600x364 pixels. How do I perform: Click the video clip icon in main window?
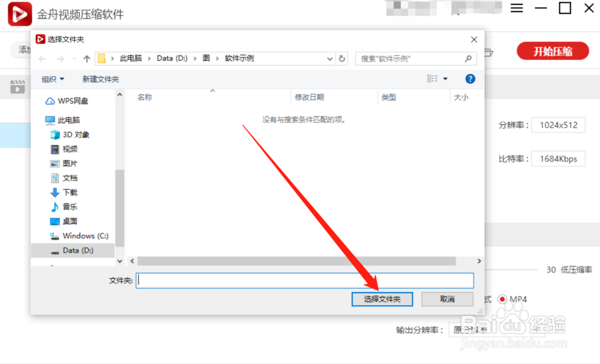tap(17, 87)
